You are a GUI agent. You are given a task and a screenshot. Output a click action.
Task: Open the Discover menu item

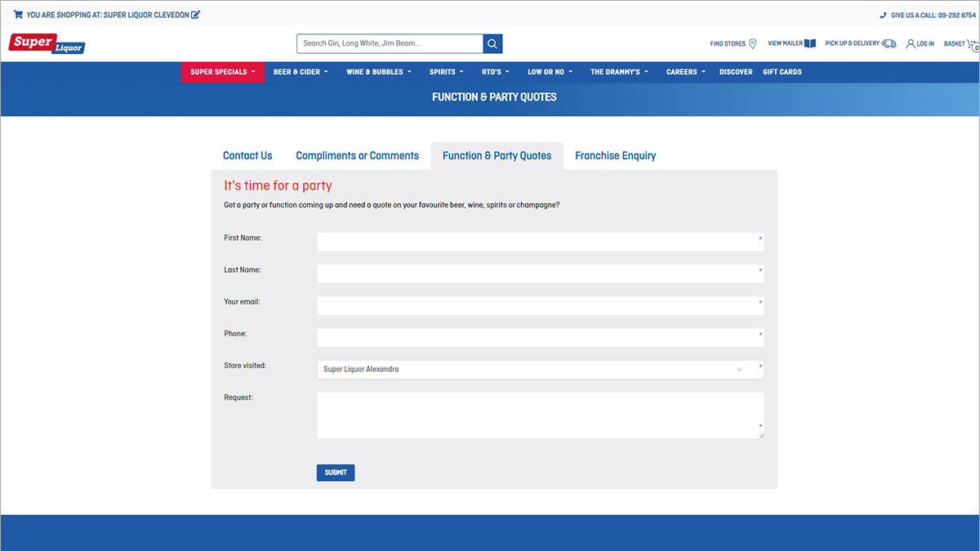pyautogui.click(x=736, y=72)
